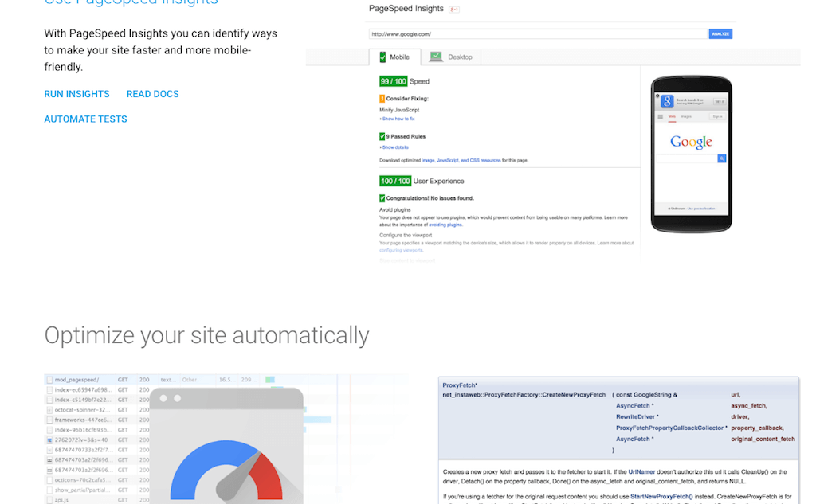Screen dimensions: 816x504
Task: Select the Mobile tab
Action: coord(400,57)
